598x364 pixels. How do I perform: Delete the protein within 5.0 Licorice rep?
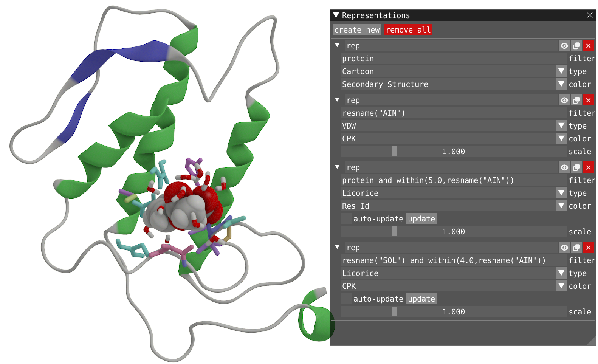pos(588,167)
